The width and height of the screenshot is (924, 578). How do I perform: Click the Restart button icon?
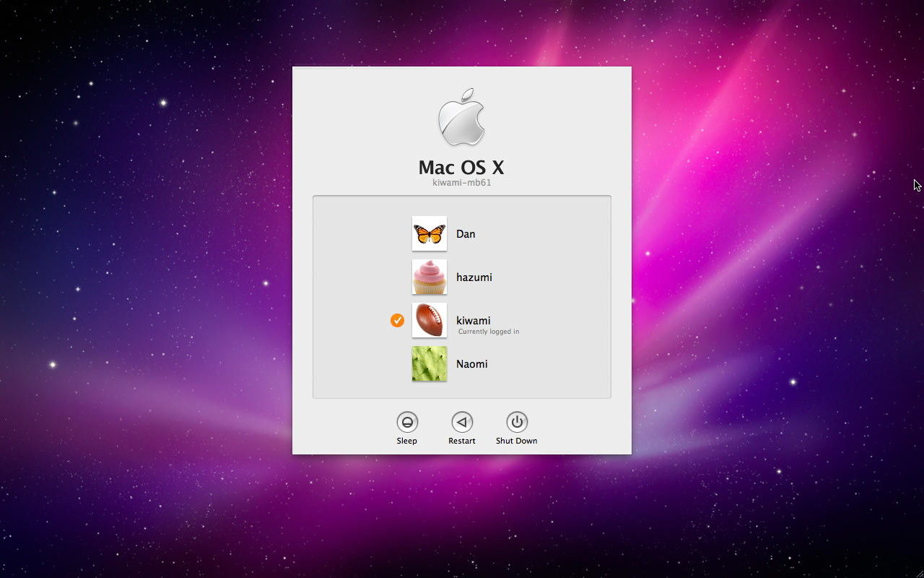[462, 422]
